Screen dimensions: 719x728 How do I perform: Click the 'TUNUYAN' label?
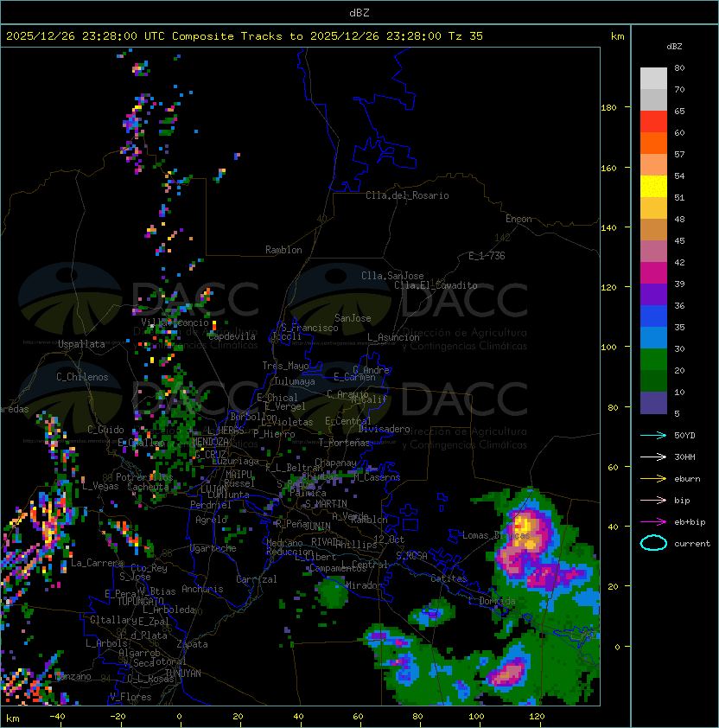pyautogui.click(x=183, y=674)
